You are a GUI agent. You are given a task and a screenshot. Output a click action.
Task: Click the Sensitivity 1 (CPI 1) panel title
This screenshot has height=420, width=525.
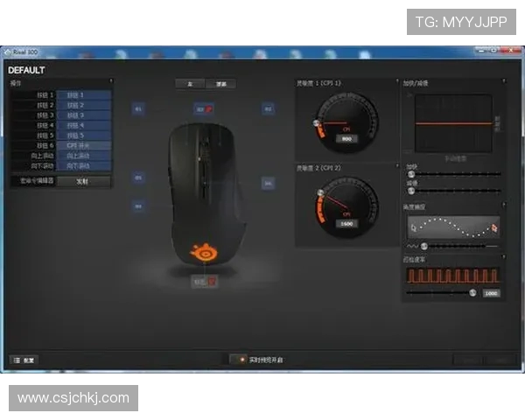318,83
